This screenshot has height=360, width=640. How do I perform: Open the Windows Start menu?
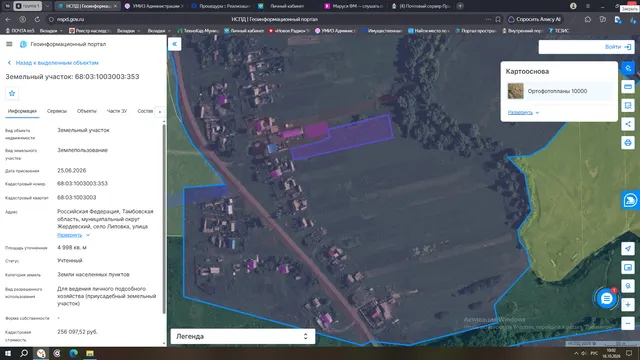(8, 353)
